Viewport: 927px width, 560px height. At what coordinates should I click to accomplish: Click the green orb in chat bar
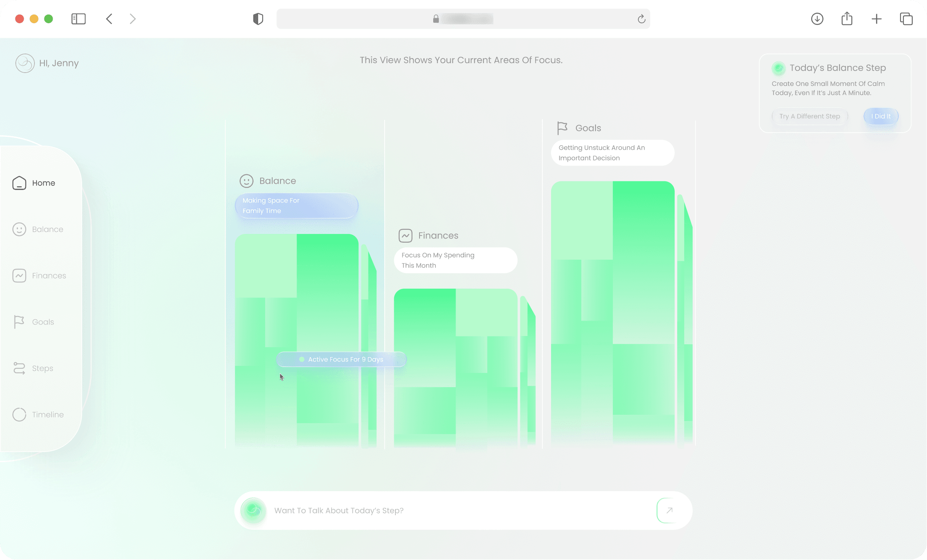254,510
